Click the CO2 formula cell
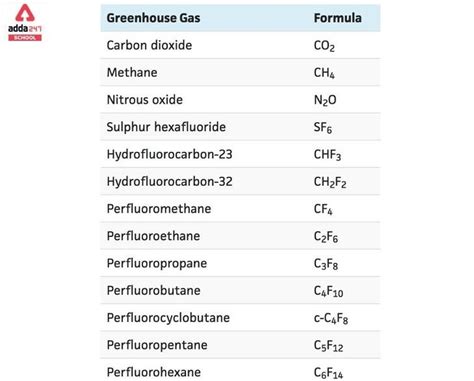Image resolution: width=474 pixels, height=381 pixels. coord(324,46)
